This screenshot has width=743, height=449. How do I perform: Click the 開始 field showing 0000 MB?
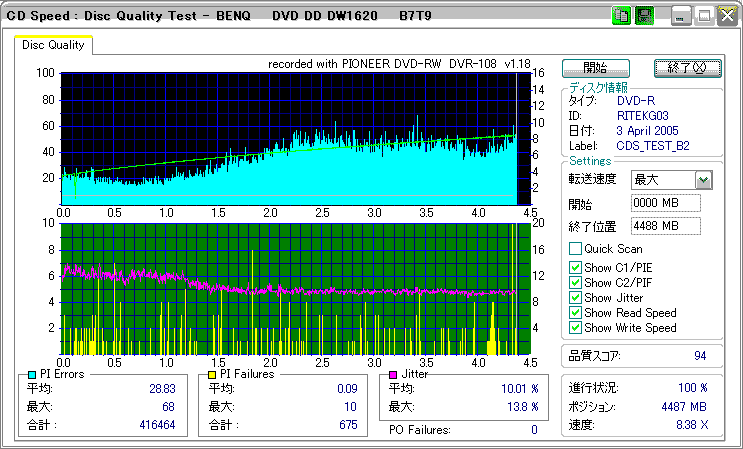tap(666, 203)
